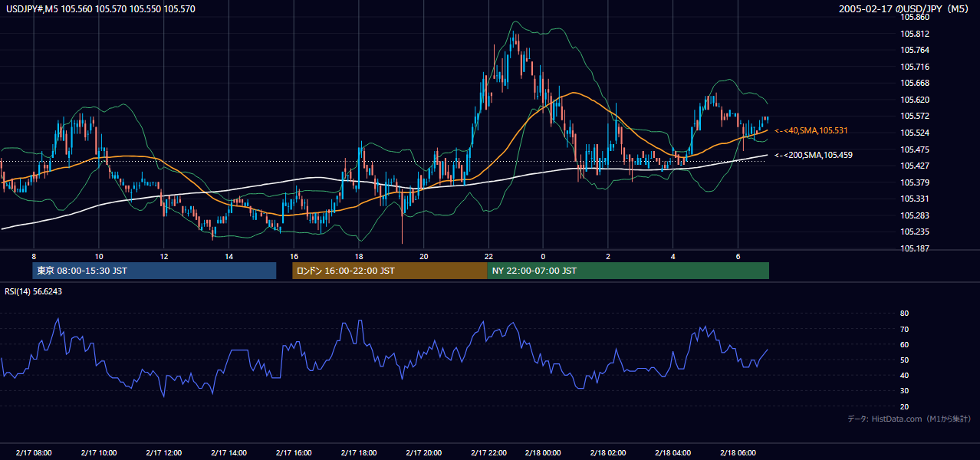Click the 2/17 16:00 date label
The width and height of the screenshot is (980, 460).
coord(294,453)
